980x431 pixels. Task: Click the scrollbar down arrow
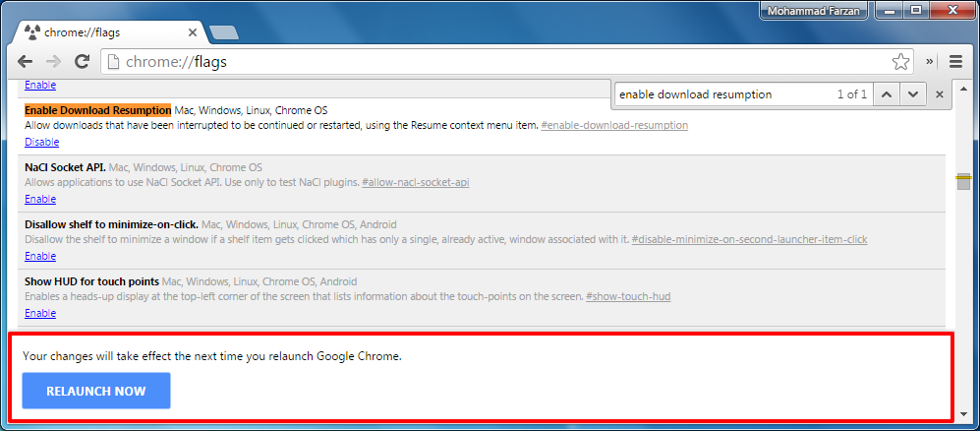pos(962,414)
